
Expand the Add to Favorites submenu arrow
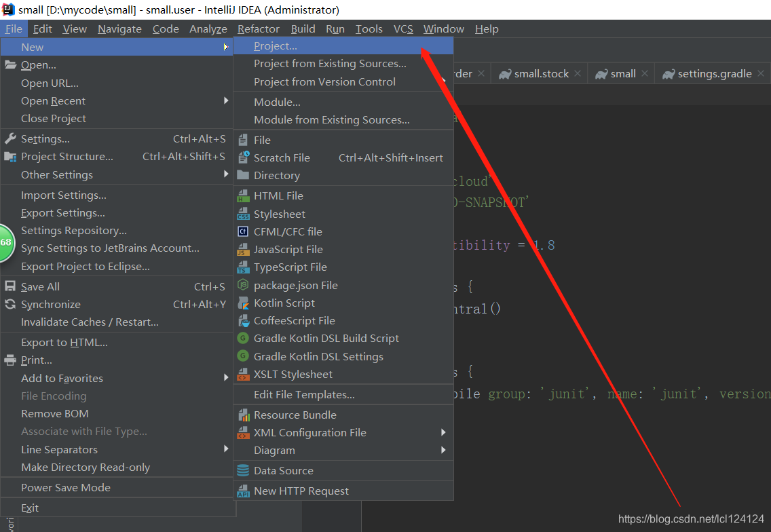tap(226, 377)
